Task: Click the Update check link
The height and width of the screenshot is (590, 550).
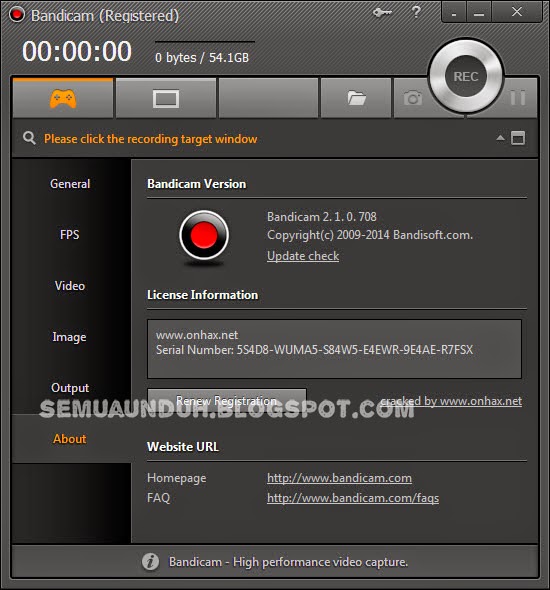Action: point(303,256)
